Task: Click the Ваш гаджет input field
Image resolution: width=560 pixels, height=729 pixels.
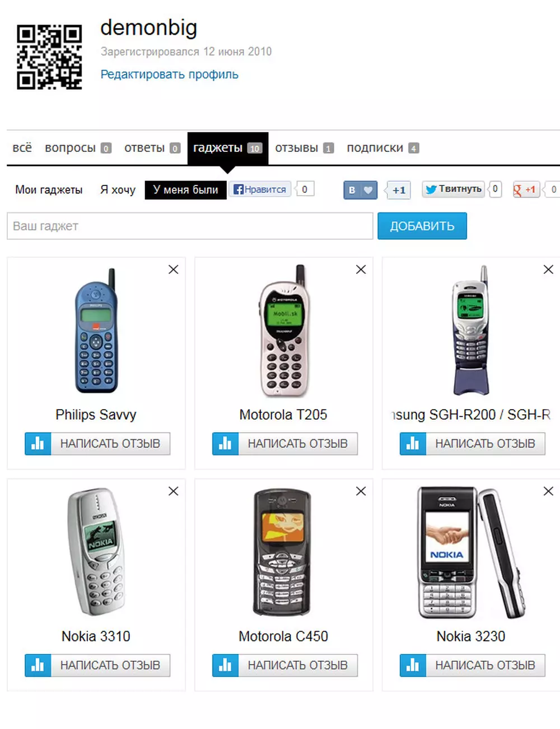Action: [190, 226]
